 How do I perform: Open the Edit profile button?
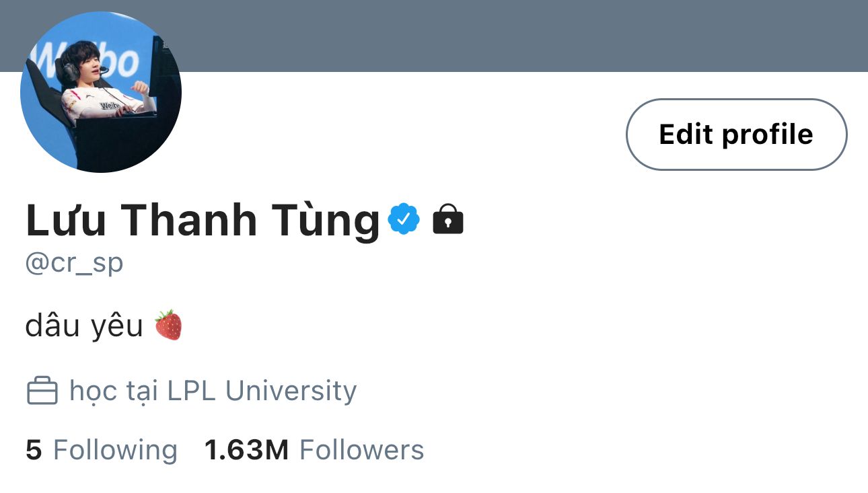(x=736, y=135)
